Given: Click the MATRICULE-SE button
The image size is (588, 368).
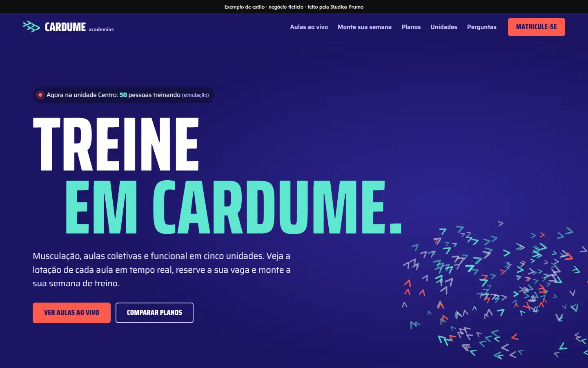Looking at the screenshot, I should click(x=537, y=27).
